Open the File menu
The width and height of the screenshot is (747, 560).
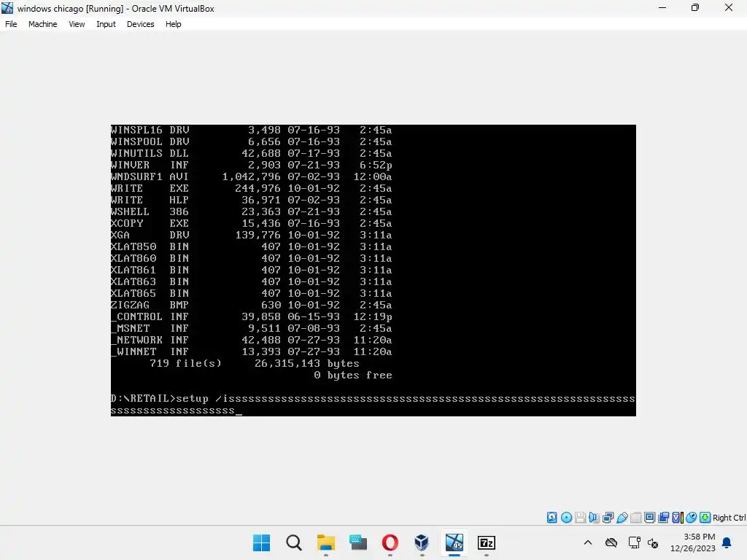11,24
